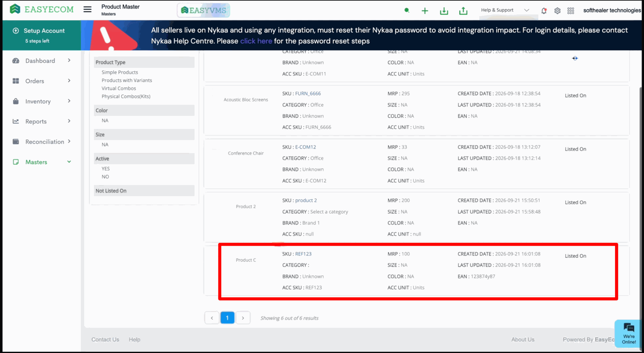
Task: Click the green status dot icon
Action: coord(407,10)
